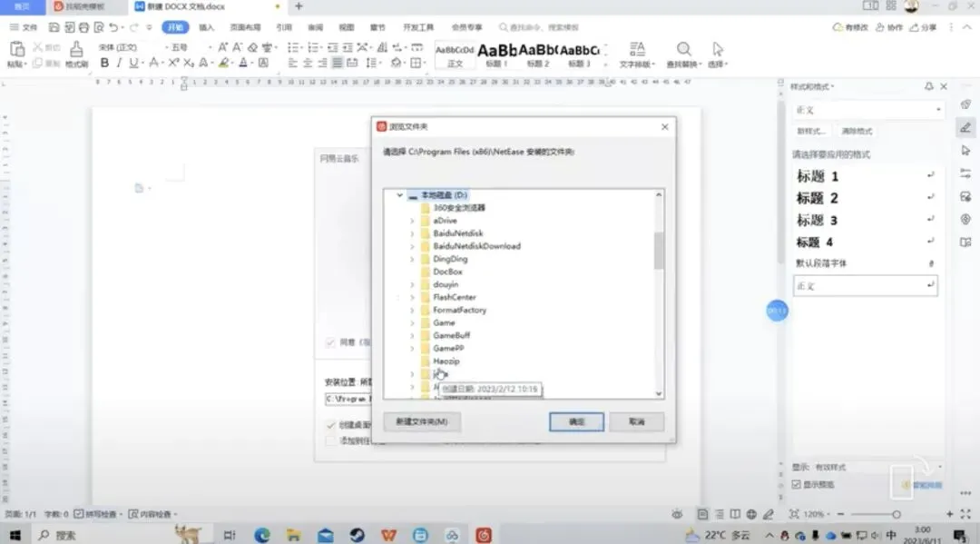Click the NetEase Cloud Music taskbar icon
Image resolution: width=980 pixels, height=544 pixels.
pos(483,535)
